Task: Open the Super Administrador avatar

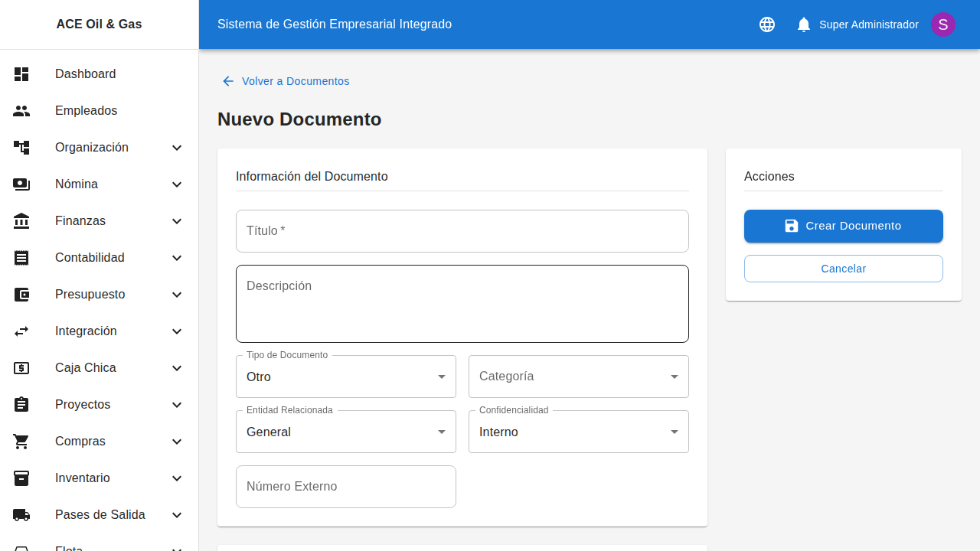Action: pos(943,24)
